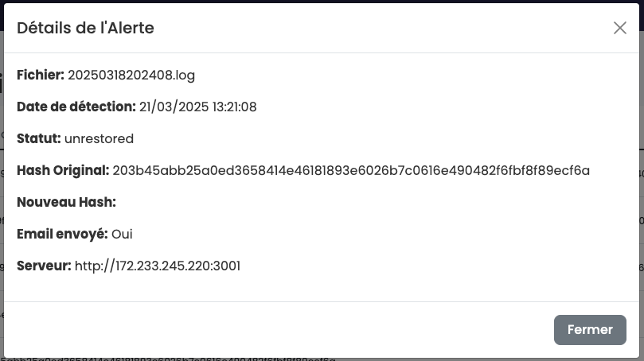Click the Fermer button
644x361 pixels.
coord(590,330)
